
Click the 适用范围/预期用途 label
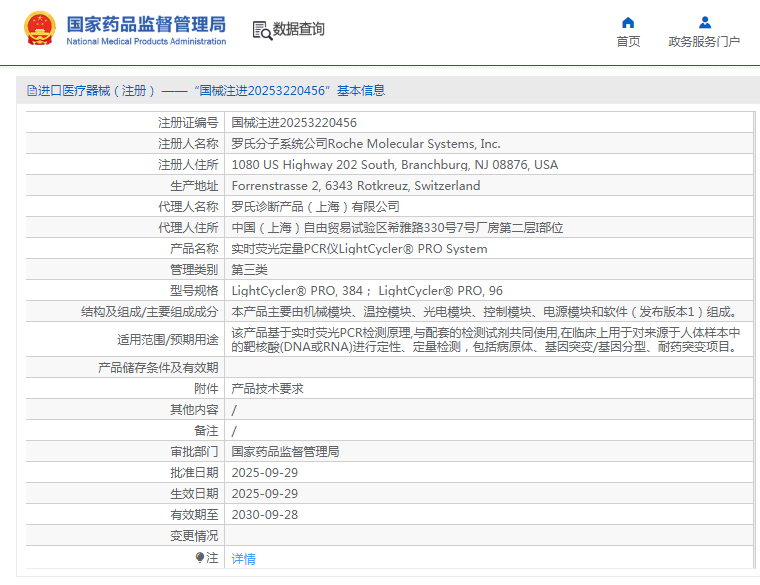168,340
